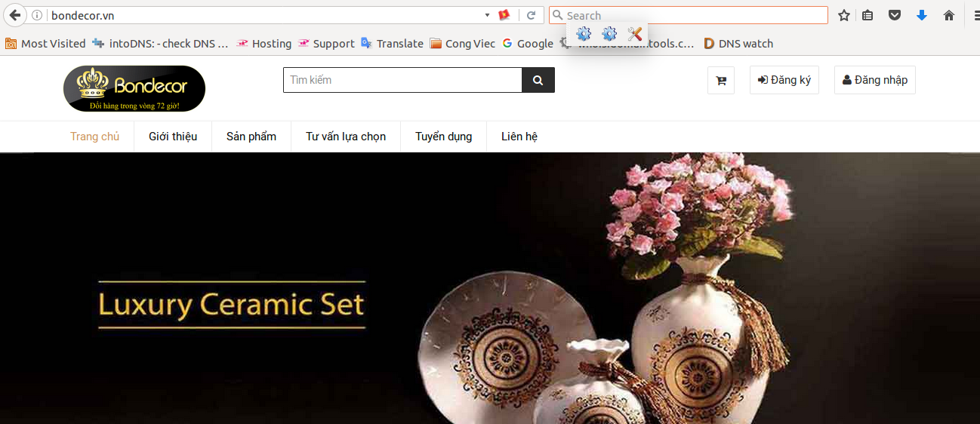This screenshot has height=424, width=980.
Task: Save page to Pocket
Action: (895, 15)
